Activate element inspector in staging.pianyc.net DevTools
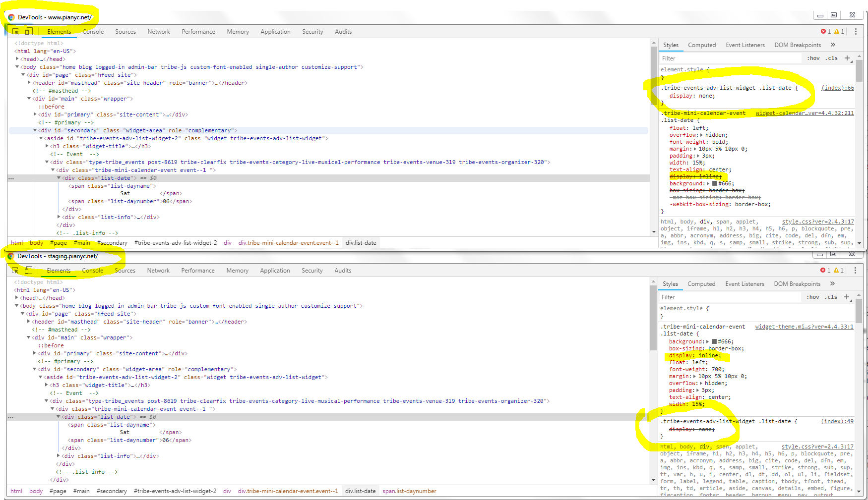The width and height of the screenshot is (868, 500). [x=15, y=270]
